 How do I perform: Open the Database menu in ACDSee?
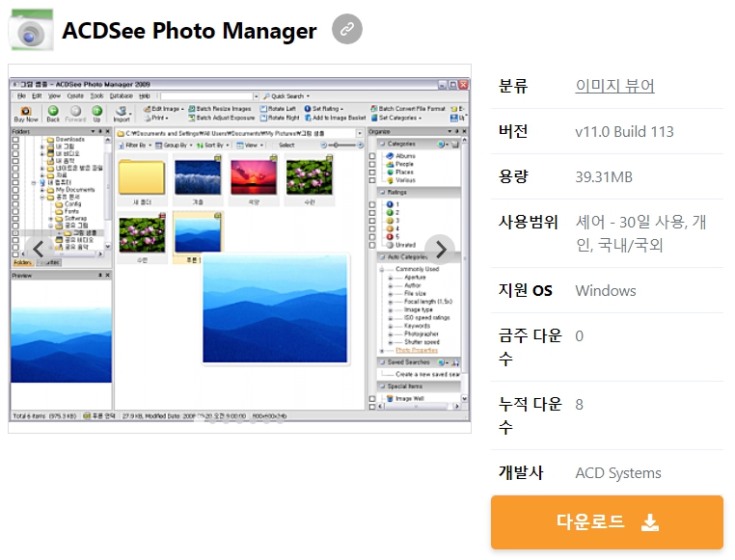pos(121,96)
